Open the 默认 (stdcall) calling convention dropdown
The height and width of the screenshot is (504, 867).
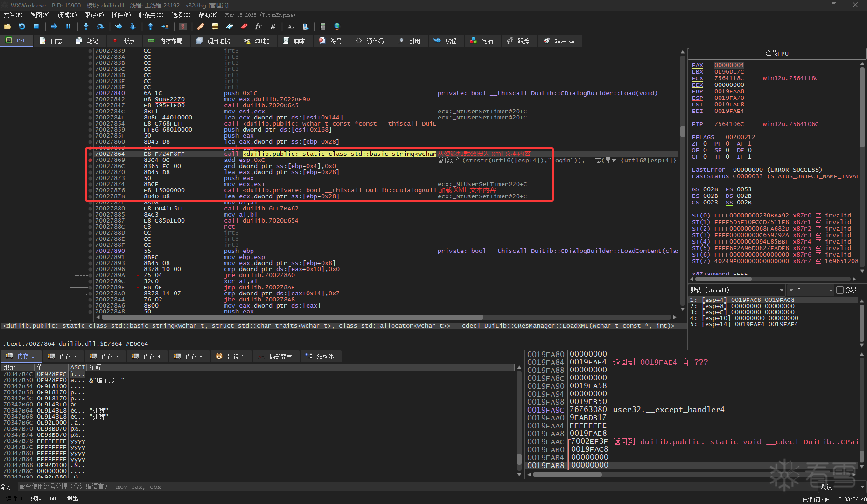pyautogui.click(x=736, y=290)
